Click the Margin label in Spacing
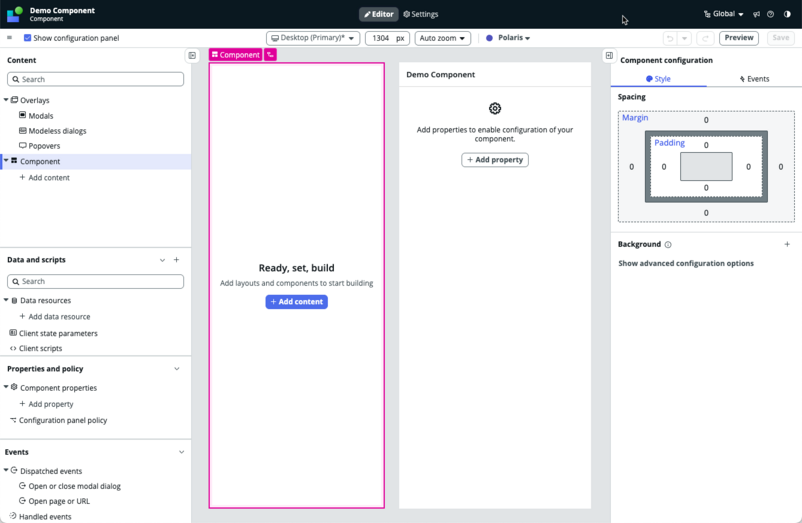Image resolution: width=802 pixels, height=523 pixels. [x=635, y=118]
